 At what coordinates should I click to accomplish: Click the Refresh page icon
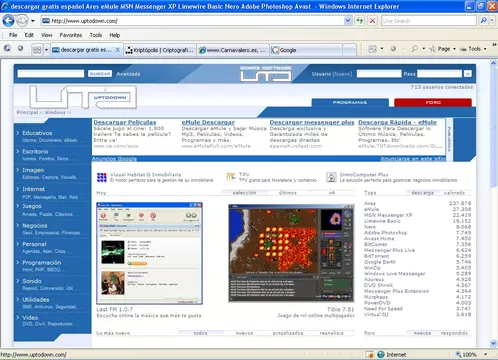tap(359, 21)
